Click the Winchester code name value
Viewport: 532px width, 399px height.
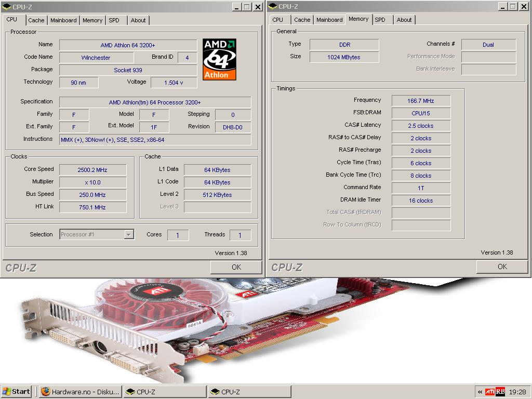[x=96, y=58]
